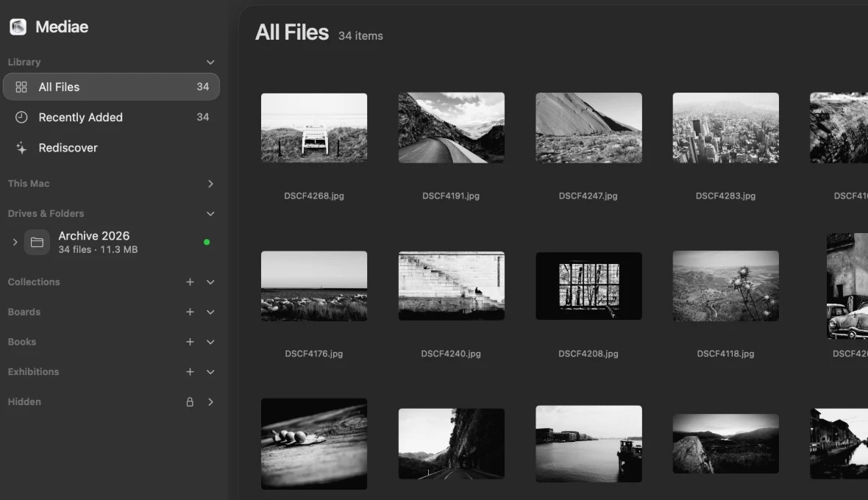This screenshot has height=500, width=868.
Task: Add a new board with plus icon
Action: pyautogui.click(x=190, y=312)
